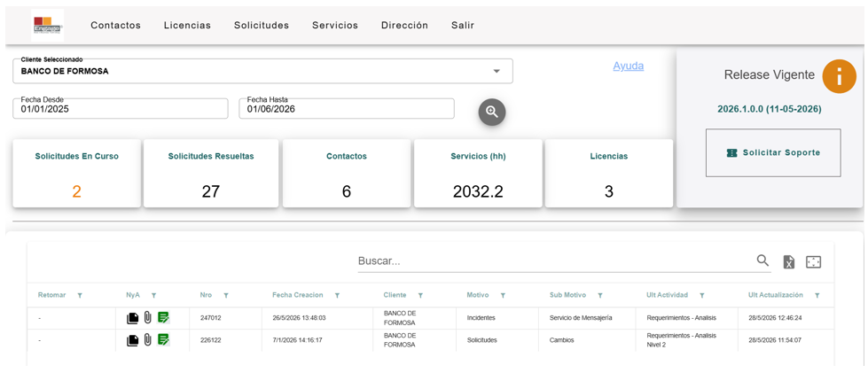
Task: Click the search magnifier in the Buscar bar
Action: (762, 260)
